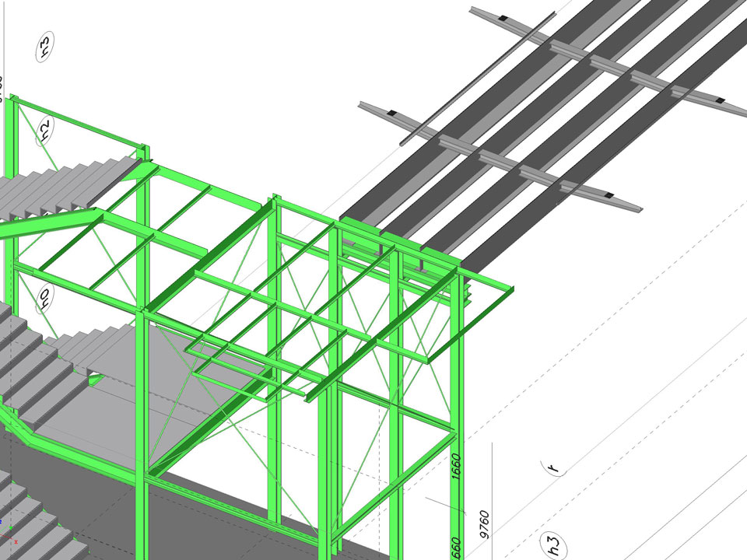This screenshot has width=747, height=560.
Task: Click the h3 grid label at bottom right
Action: pyautogui.click(x=554, y=544)
